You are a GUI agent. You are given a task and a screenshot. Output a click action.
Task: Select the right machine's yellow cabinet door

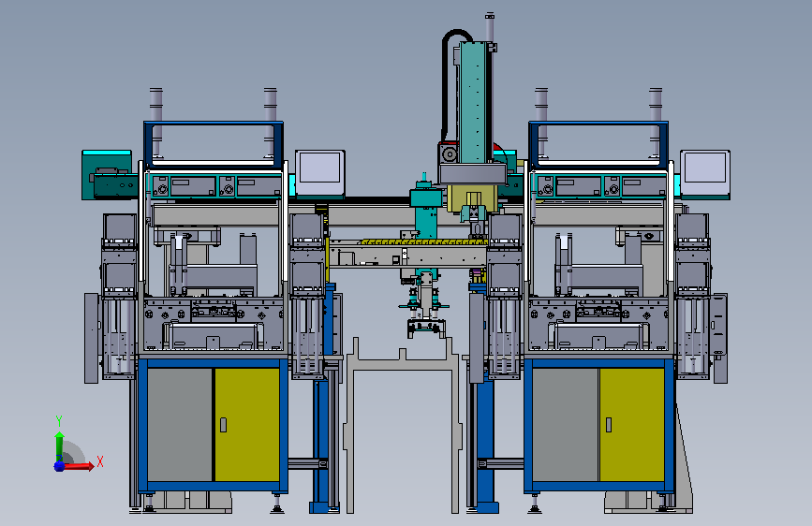[632, 425]
